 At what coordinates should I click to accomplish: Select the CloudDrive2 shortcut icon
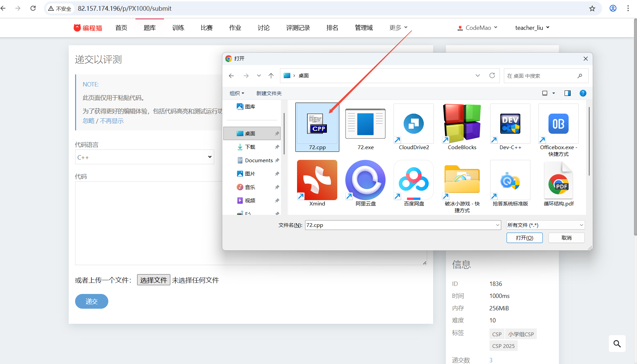[413, 124]
